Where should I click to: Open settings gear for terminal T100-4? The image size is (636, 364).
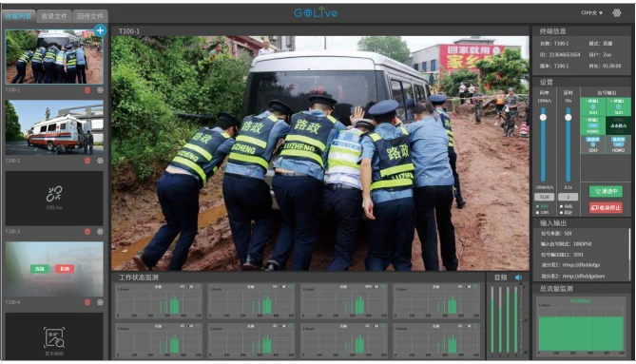[100, 302]
